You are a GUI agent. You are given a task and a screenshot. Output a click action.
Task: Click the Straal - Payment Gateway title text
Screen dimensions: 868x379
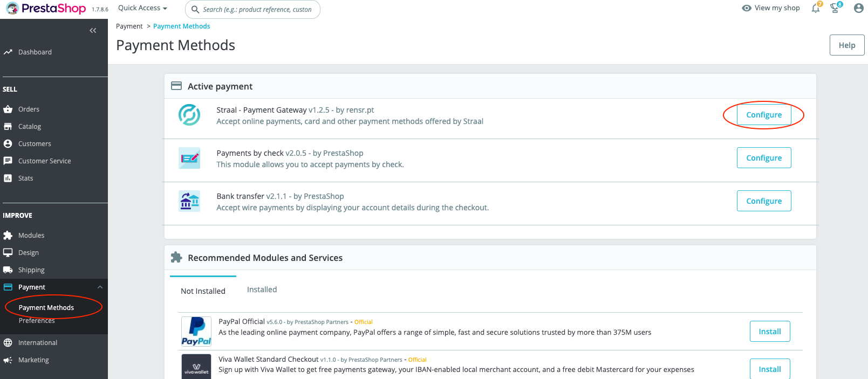[262, 110]
